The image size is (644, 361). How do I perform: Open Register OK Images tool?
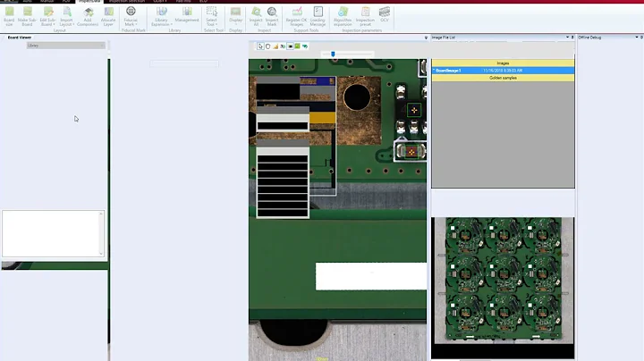click(x=297, y=16)
